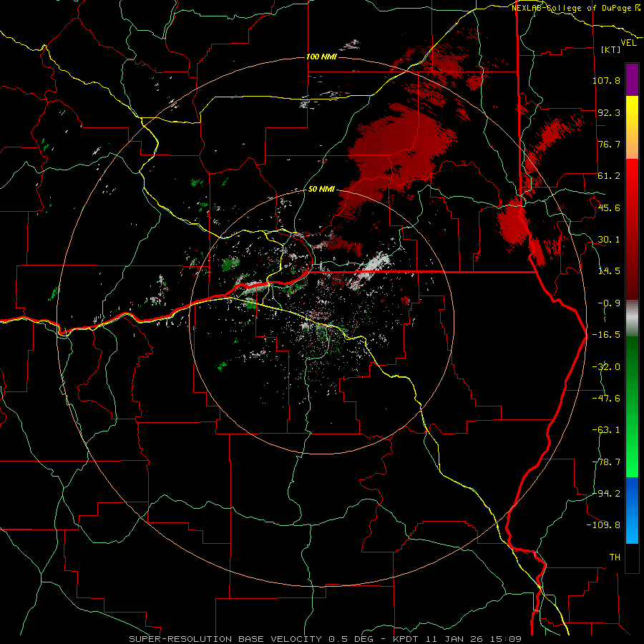This screenshot has width=644, height=644.
Task: Click the [KT] units label
Action: coord(611,49)
